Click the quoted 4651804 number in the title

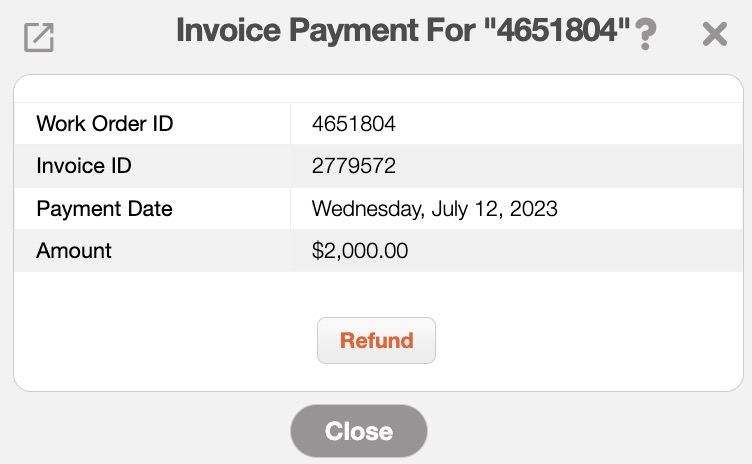pos(557,32)
